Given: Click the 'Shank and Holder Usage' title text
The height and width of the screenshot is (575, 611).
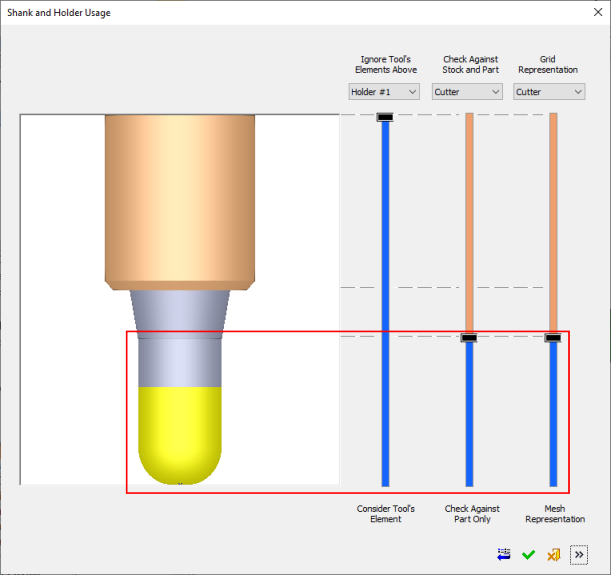Looking at the screenshot, I should coord(59,13).
